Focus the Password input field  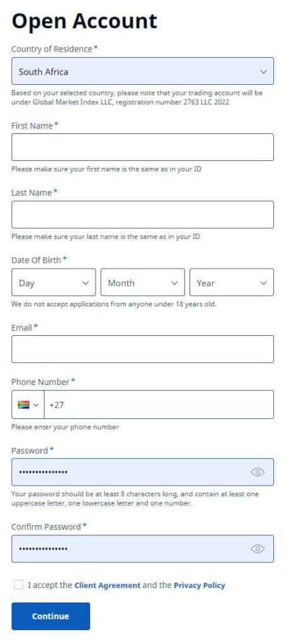[x=143, y=472]
